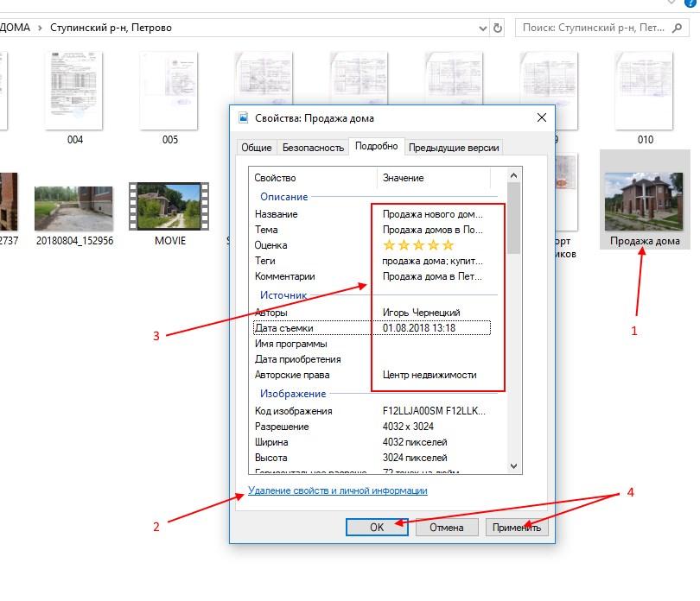This screenshot has width=700, height=601.
Task: Open the Предыдущие версии tab
Action: tap(454, 148)
